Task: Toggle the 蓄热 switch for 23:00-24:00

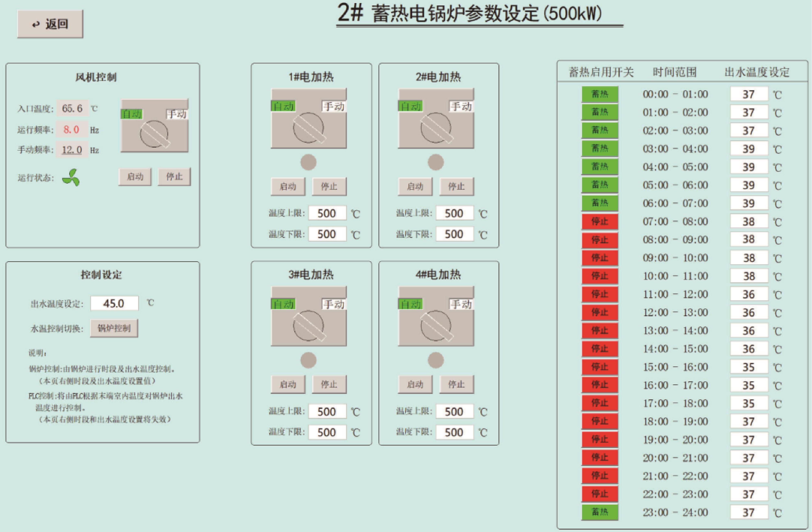Action: click(599, 512)
